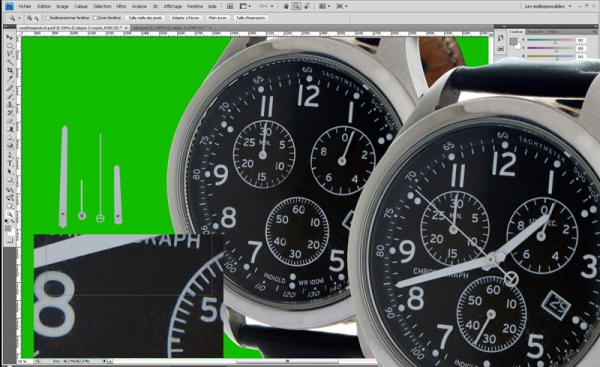Click Taille réelle des pixels button
600x367 pixels.
tap(145, 18)
